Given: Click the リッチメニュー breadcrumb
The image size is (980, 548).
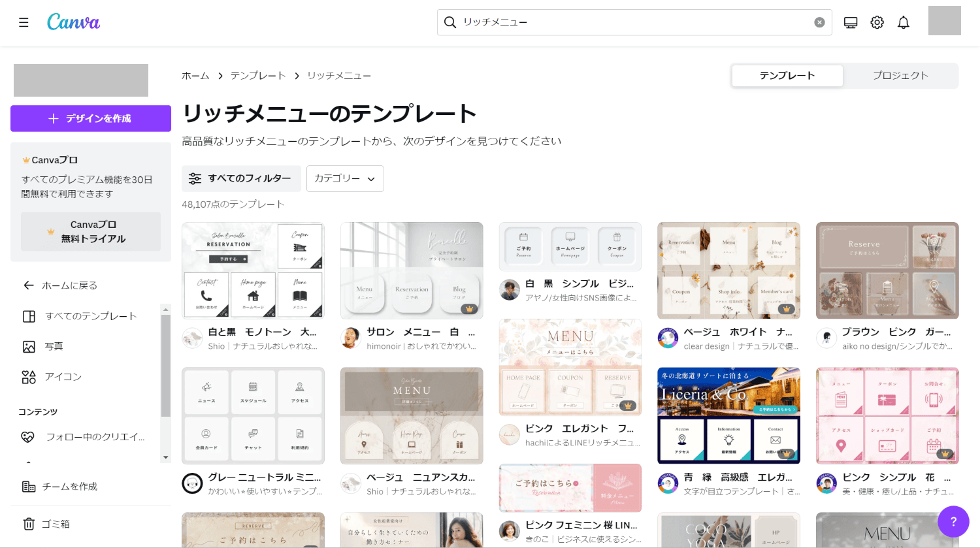Looking at the screenshot, I should pyautogui.click(x=339, y=76).
